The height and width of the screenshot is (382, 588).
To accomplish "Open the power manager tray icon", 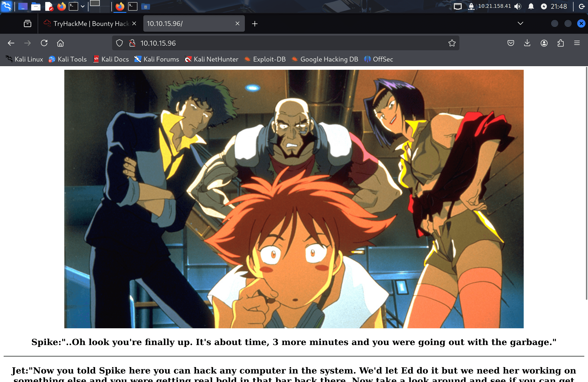I will (x=544, y=6).
